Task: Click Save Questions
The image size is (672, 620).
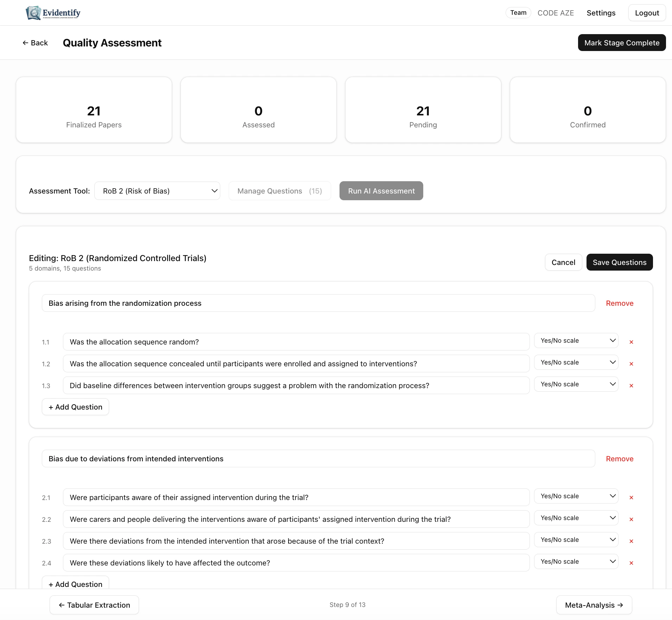Action: pyautogui.click(x=619, y=262)
